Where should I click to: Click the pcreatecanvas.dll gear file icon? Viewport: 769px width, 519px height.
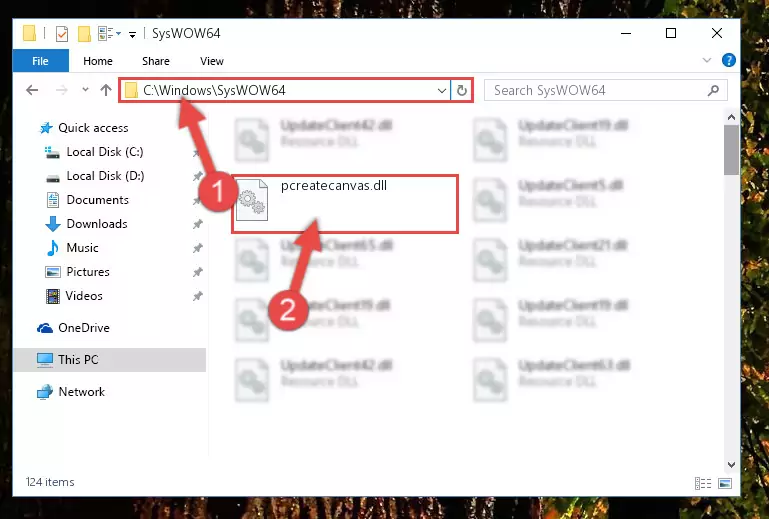[x=252, y=200]
